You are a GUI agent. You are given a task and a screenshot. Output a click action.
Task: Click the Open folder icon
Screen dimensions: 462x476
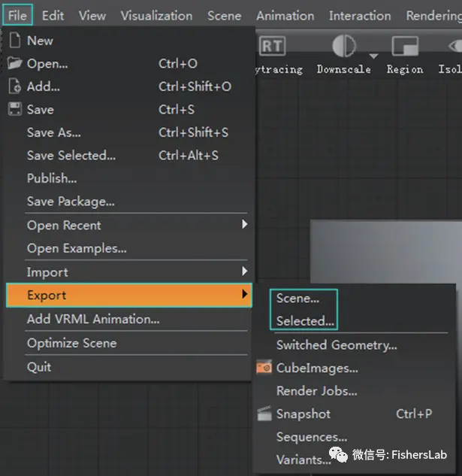coord(14,63)
